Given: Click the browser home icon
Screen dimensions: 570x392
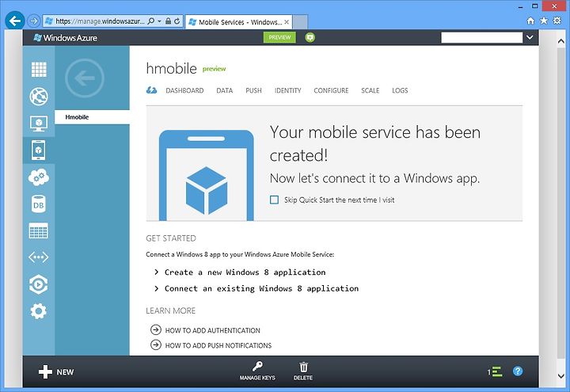Looking at the screenshot, I should pos(530,21).
